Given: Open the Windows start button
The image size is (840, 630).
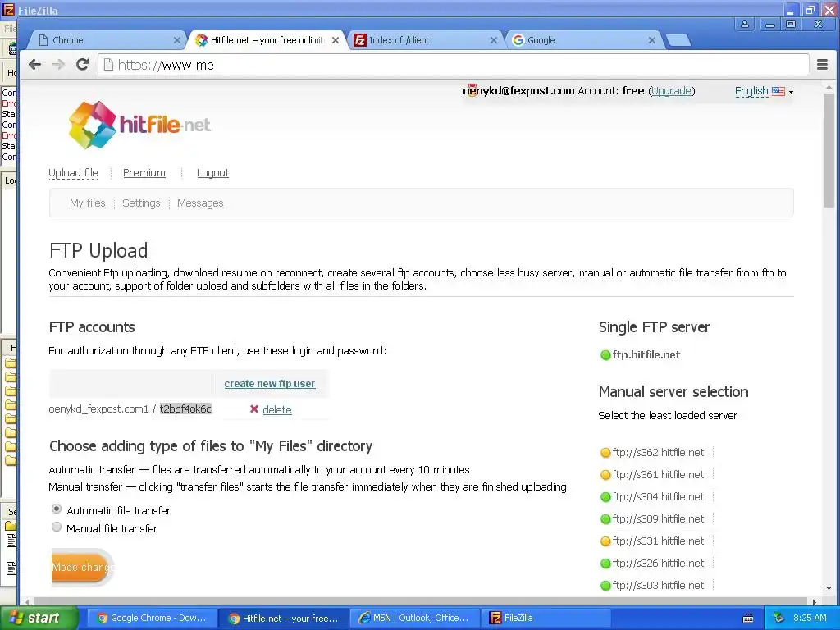Looking at the screenshot, I should click(x=38, y=619).
